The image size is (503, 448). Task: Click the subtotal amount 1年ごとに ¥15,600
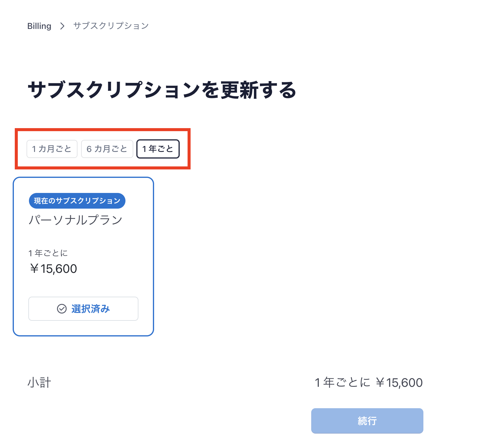(369, 383)
